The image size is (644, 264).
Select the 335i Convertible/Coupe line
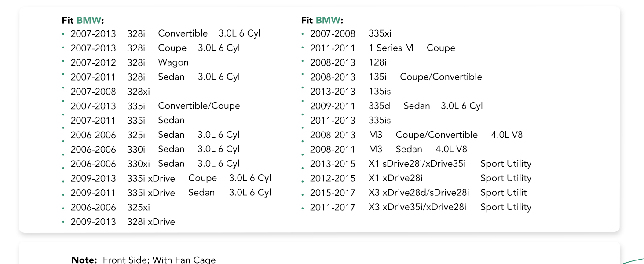click(155, 106)
